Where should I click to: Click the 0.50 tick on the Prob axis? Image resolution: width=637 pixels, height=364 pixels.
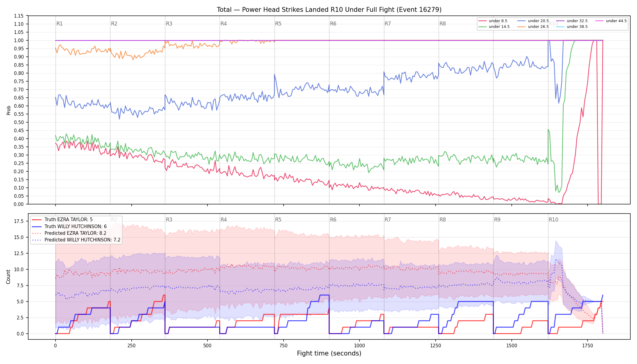tap(19, 122)
